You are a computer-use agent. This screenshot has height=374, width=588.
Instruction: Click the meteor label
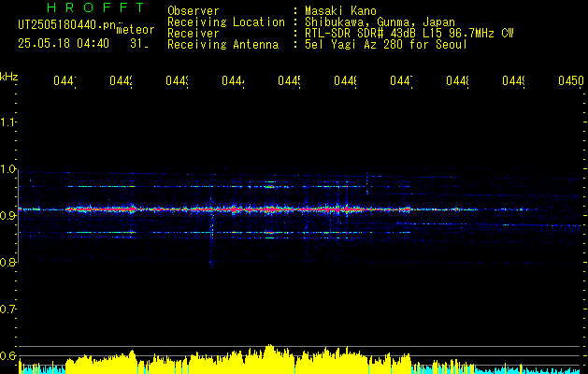coord(136,30)
